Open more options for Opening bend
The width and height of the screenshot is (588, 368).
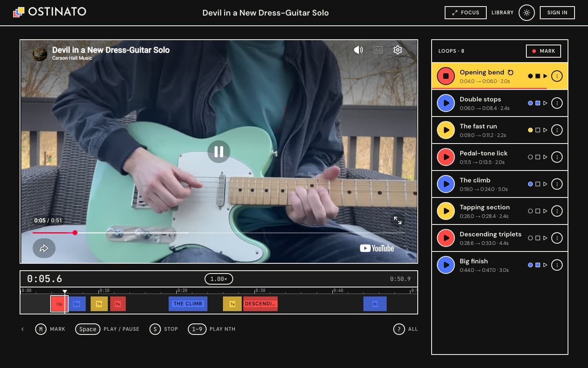[x=557, y=76]
